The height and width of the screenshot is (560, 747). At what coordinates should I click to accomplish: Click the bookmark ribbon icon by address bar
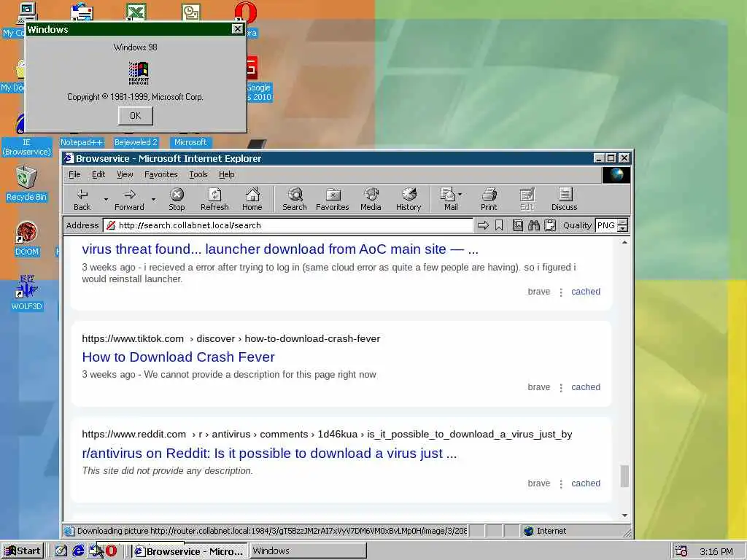(499, 225)
